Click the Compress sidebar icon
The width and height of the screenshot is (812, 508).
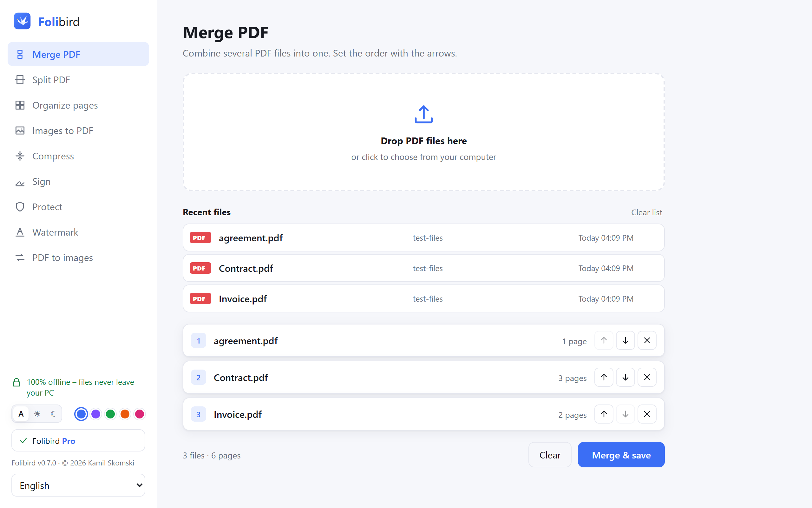point(20,156)
